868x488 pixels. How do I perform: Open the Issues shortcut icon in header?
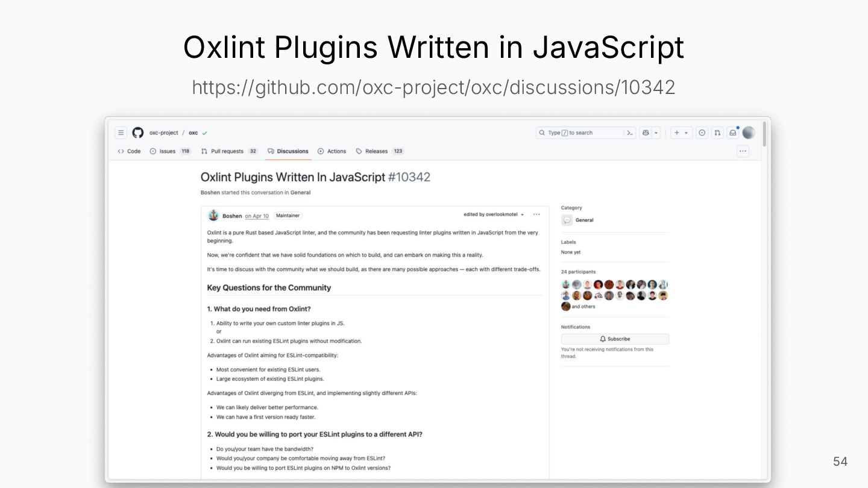click(x=702, y=133)
